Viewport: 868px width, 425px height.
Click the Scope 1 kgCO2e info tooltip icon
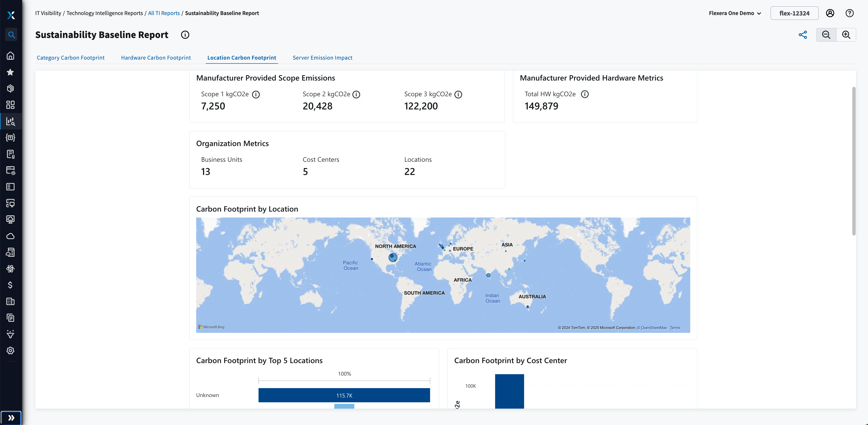[256, 94]
